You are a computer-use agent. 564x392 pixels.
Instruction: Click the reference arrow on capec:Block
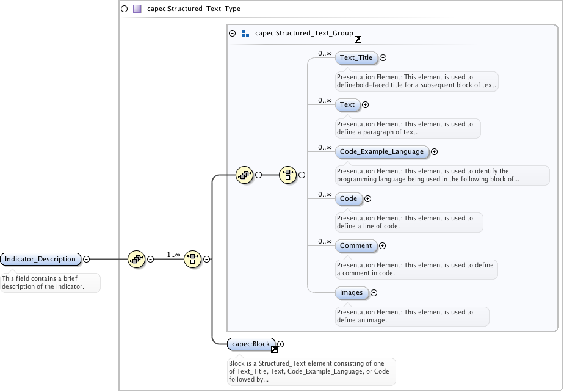[x=274, y=350]
